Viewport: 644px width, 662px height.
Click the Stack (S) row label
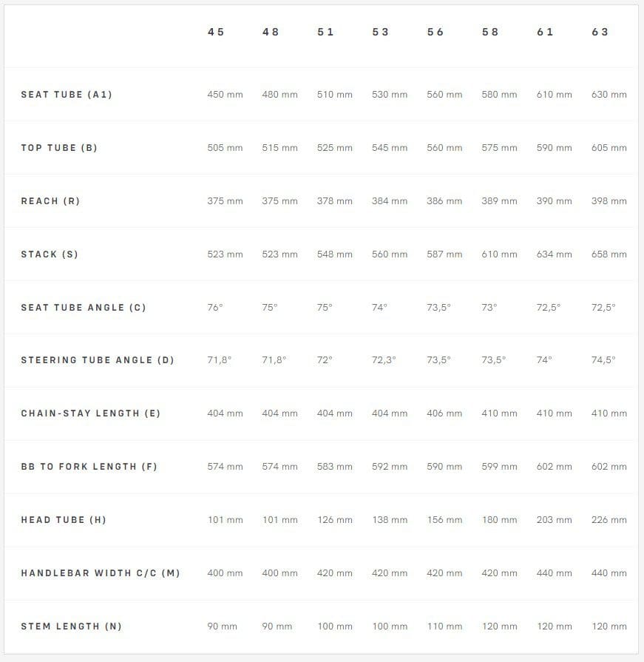(50, 254)
